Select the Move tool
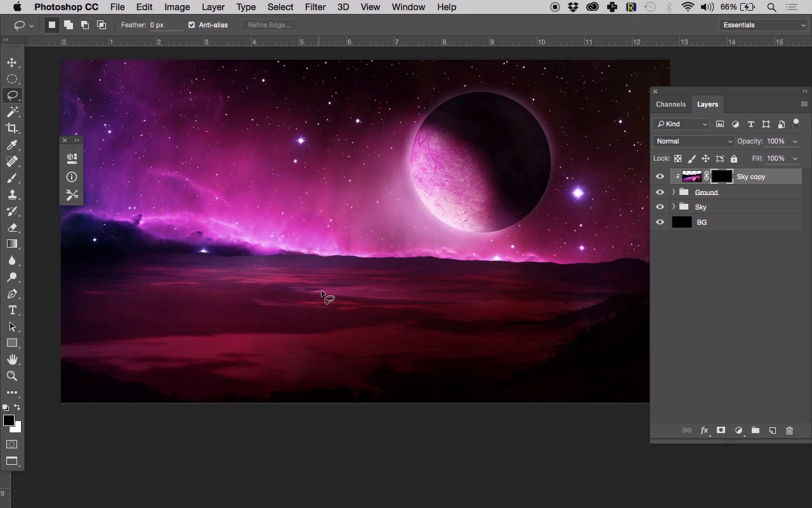Image resolution: width=812 pixels, height=508 pixels. (12, 63)
